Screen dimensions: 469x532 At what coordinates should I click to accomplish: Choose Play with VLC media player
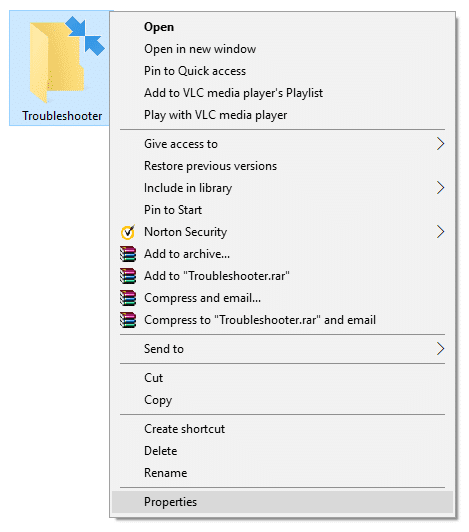tap(282, 115)
